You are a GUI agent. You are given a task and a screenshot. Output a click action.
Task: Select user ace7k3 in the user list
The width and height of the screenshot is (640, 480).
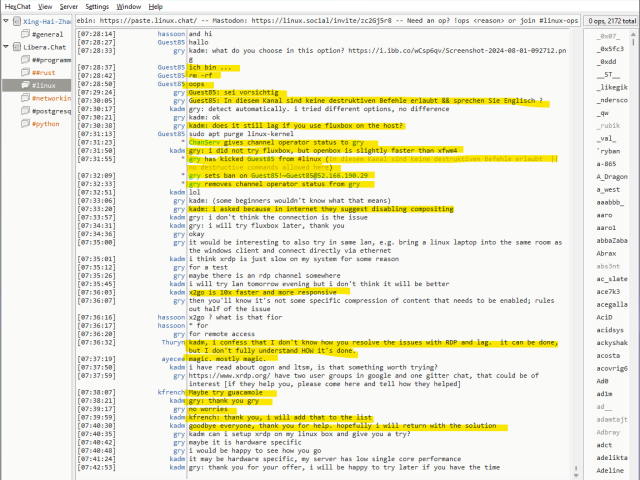tap(608, 291)
